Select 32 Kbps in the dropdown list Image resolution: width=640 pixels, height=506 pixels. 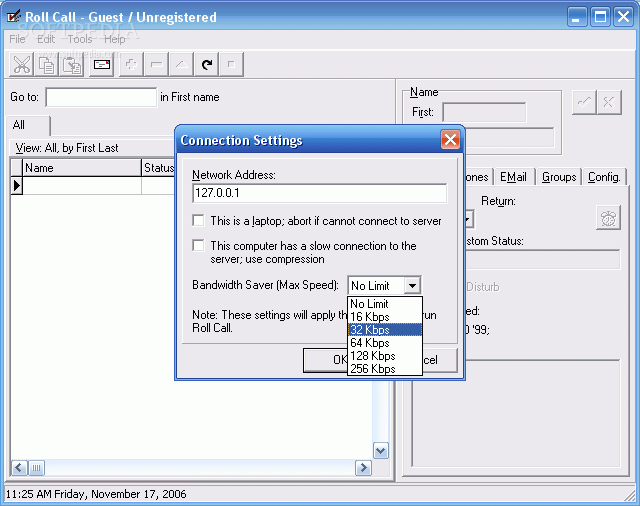[385, 330]
